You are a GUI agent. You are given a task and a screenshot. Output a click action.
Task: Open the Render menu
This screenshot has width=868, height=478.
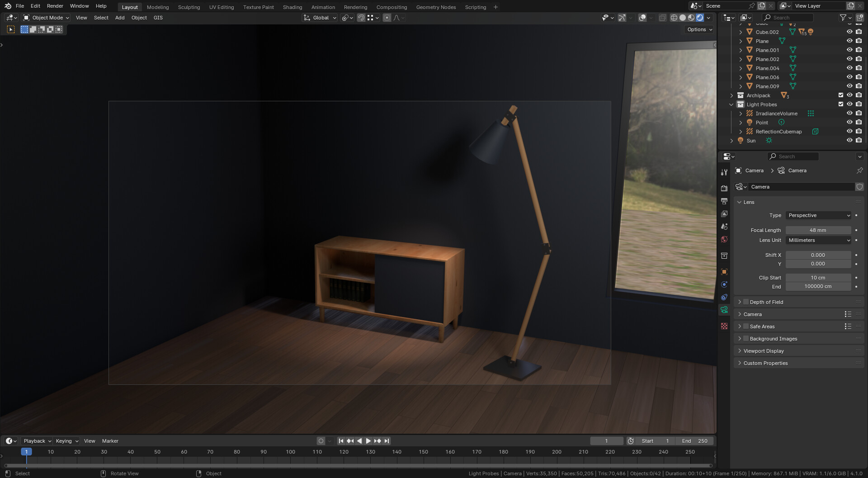(55, 6)
